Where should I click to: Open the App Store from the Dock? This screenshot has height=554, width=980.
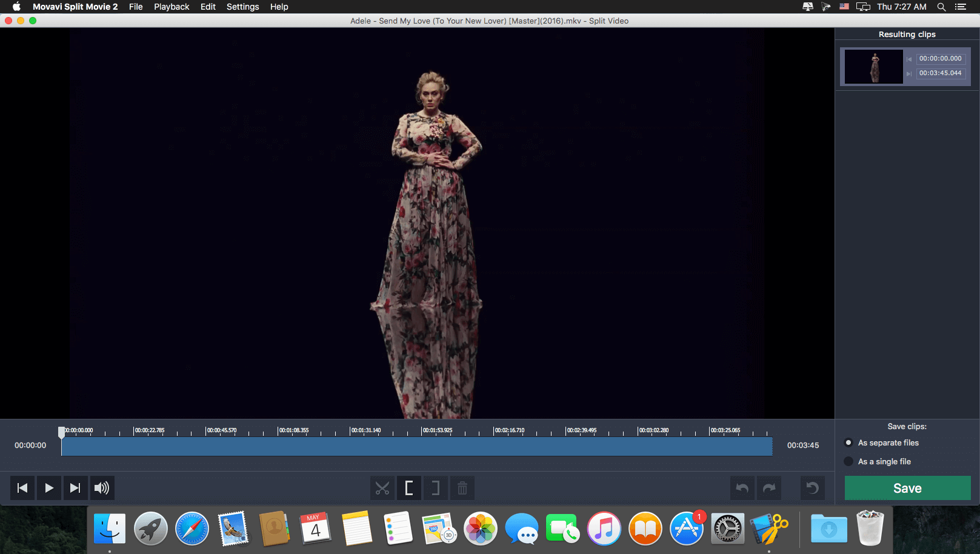point(687,529)
